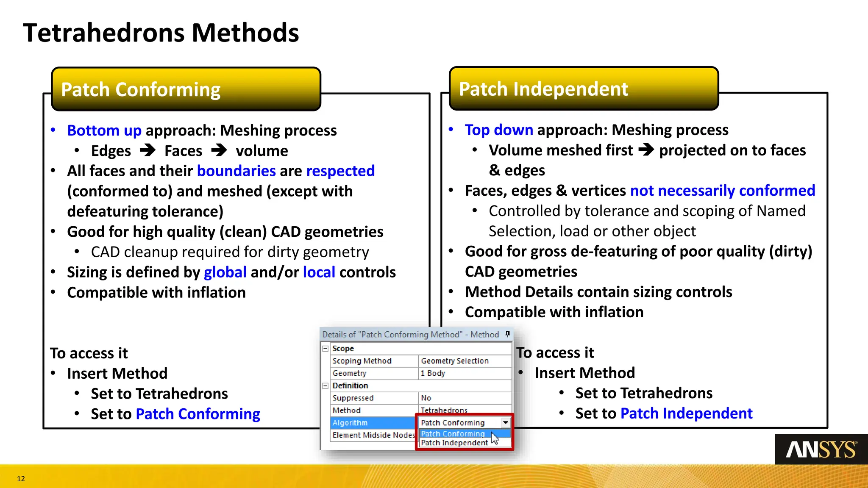Click the 1 Body geometry cell
The height and width of the screenshot is (488, 868).
pos(433,373)
